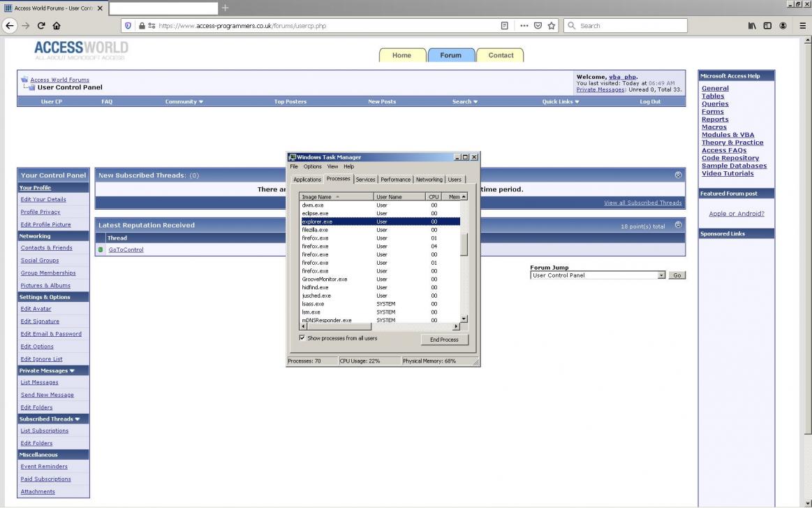Click the browser Search input field
Image resolution: width=812 pixels, height=508 pixels.
[x=626, y=25]
